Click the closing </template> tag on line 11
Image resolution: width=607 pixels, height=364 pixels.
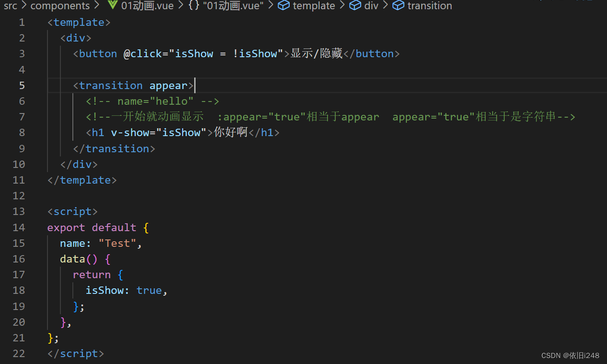[x=82, y=180]
